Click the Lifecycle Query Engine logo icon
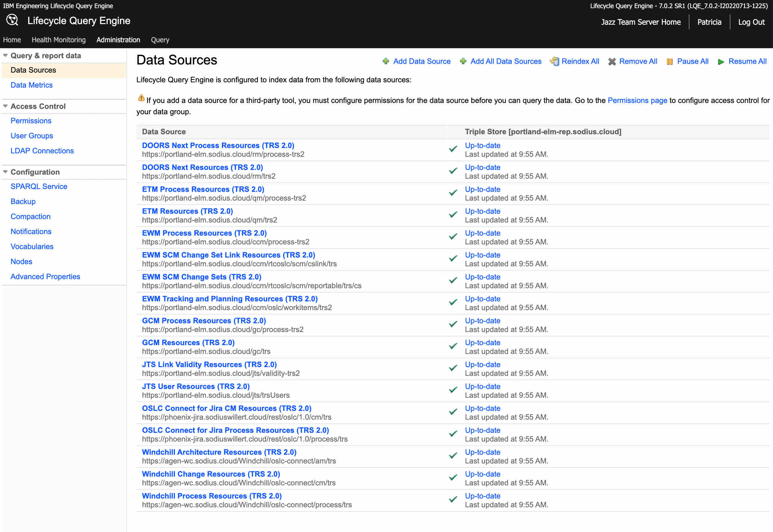 (x=12, y=20)
